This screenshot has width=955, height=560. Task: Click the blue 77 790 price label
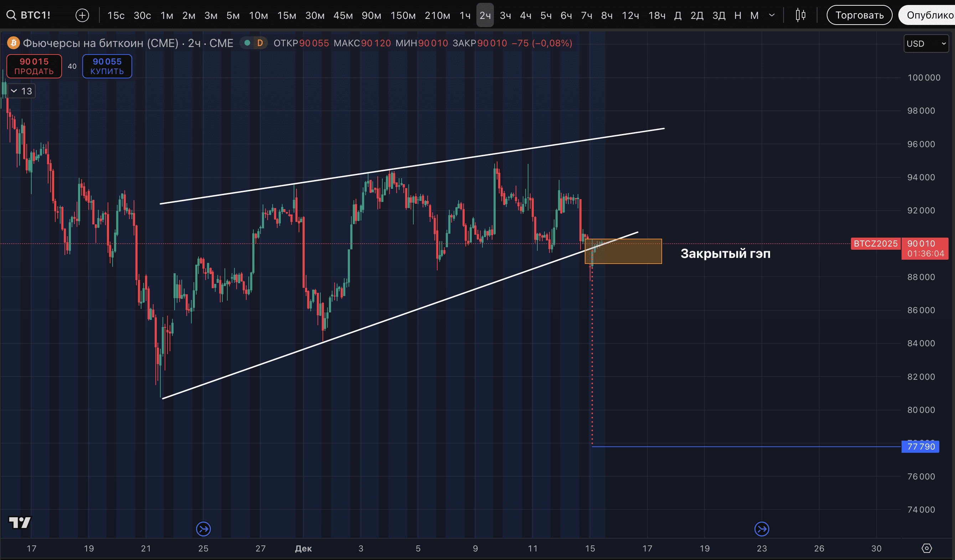920,446
